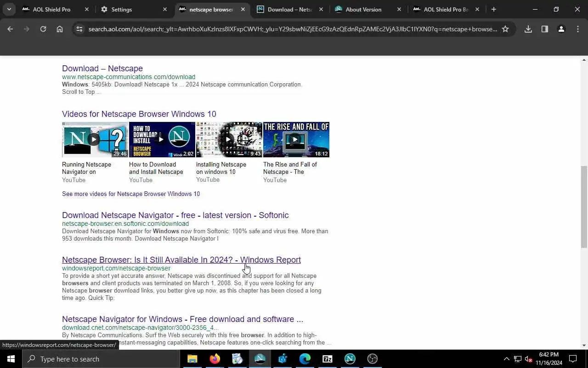This screenshot has width=588, height=368.
Task: Click the page vertical scrollbar thumb
Action: coord(584,207)
